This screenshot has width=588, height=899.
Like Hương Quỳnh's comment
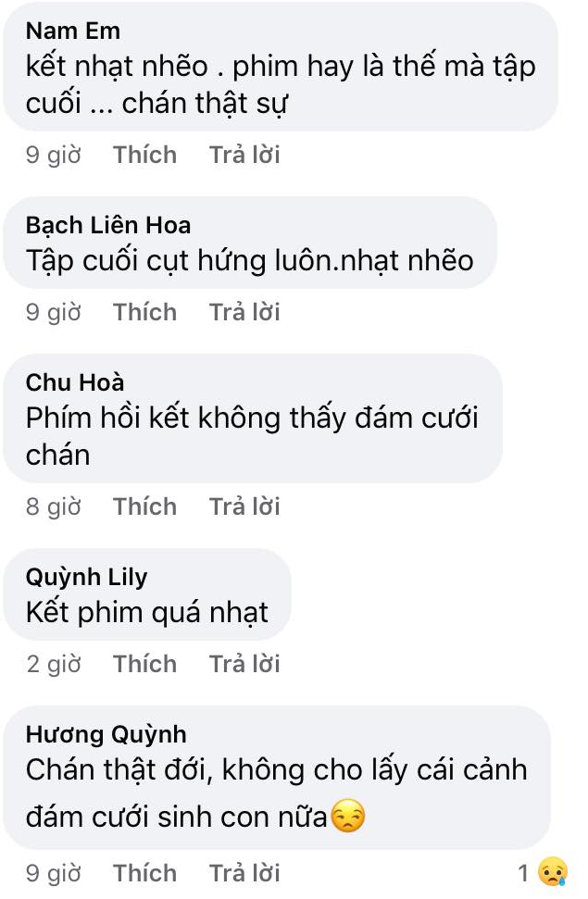144,873
